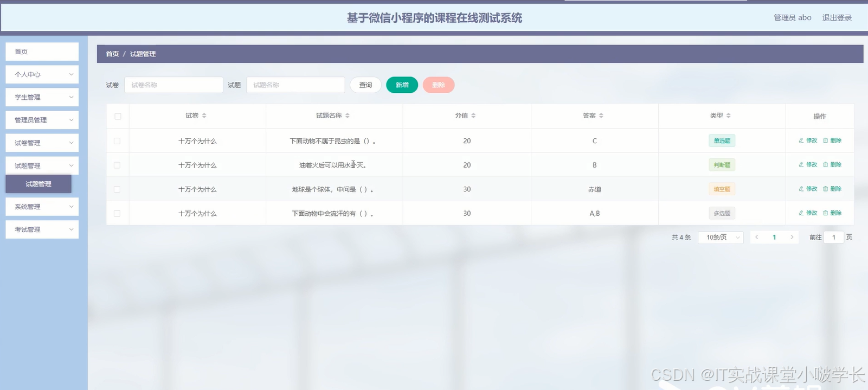Click the 多选题 type tag
This screenshot has width=868, height=390.
(x=722, y=213)
